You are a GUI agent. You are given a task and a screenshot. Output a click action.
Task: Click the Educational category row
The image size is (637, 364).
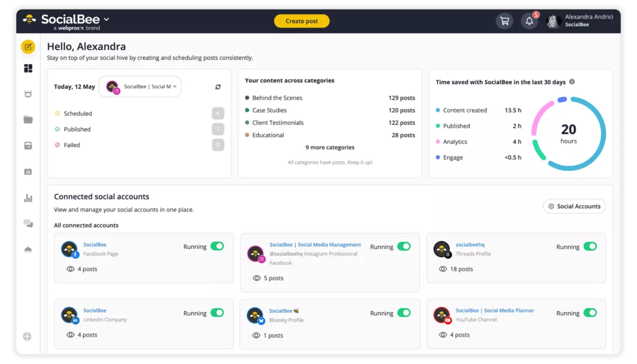coord(330,135)
